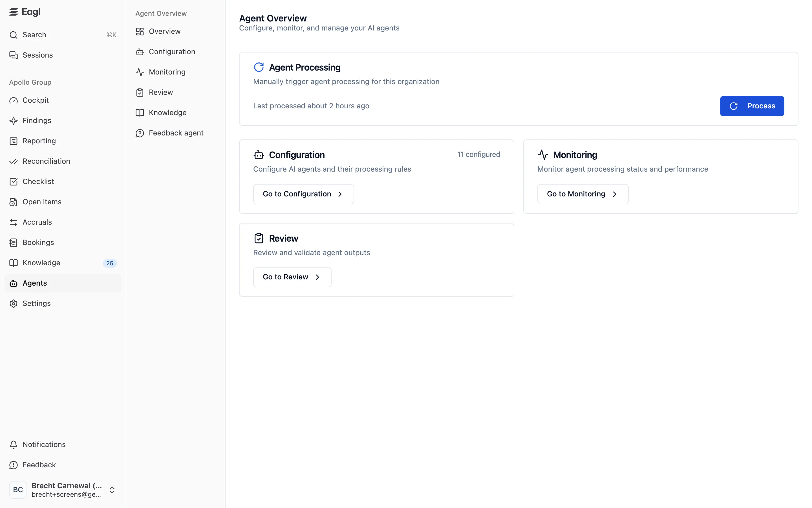
Task: Click the Overview grid icon in submenu
Action: (140, 32)
